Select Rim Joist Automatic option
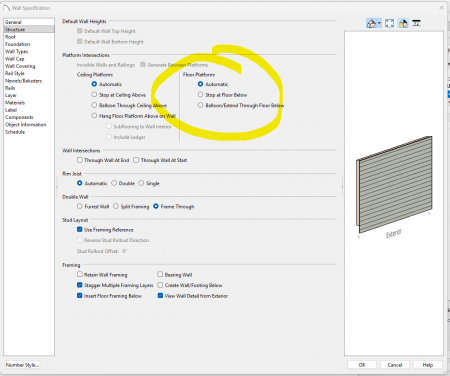Screen dimensions: 450x376 coord(80,183)
